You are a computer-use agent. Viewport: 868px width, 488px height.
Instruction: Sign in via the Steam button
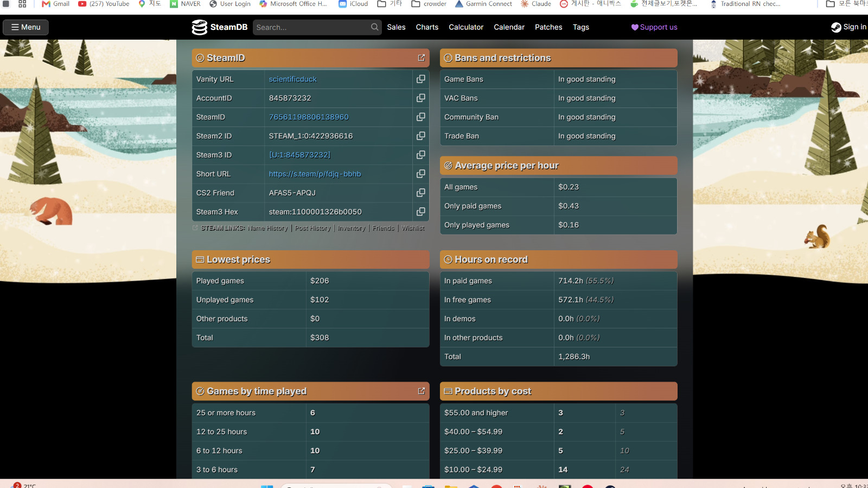[849, 27]
